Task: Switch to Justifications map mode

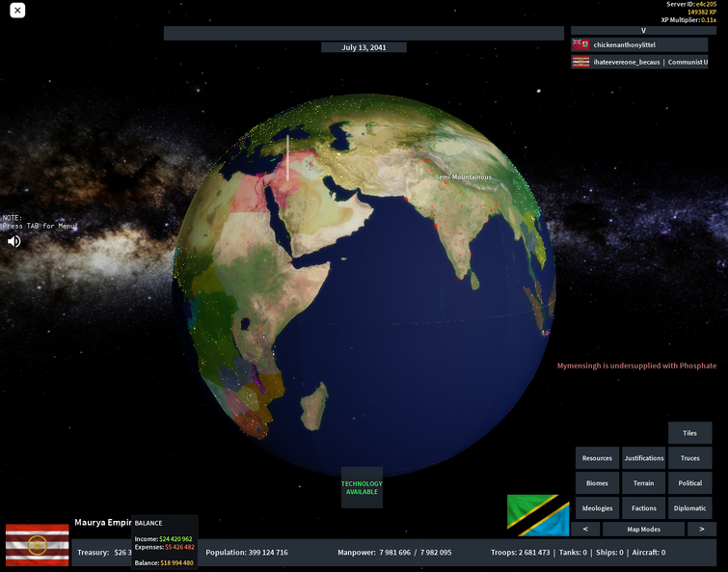Action: 643,458
